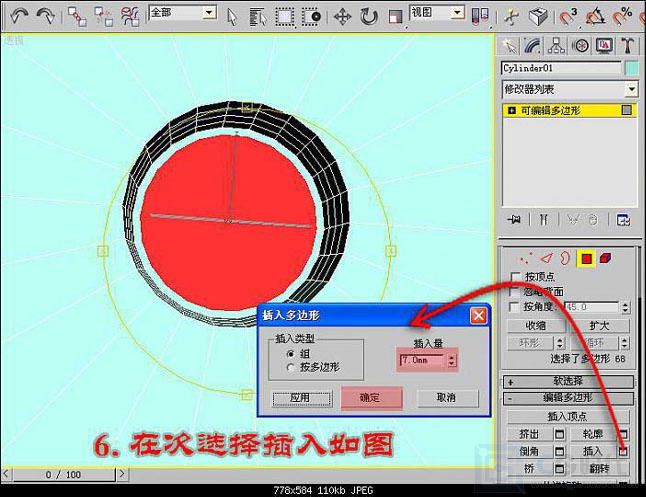646x497 pixels.
Task: Open the Motion panel wheel icon
Action: tap(582, 45)
